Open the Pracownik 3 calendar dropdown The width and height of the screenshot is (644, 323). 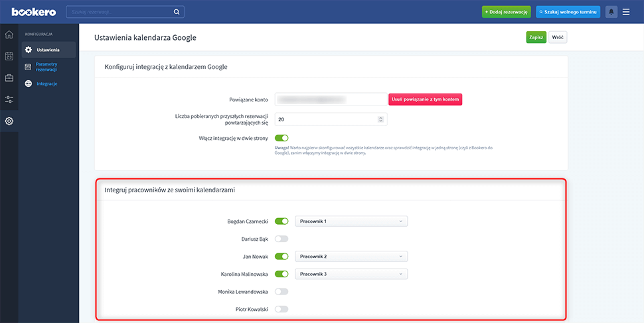352,274
